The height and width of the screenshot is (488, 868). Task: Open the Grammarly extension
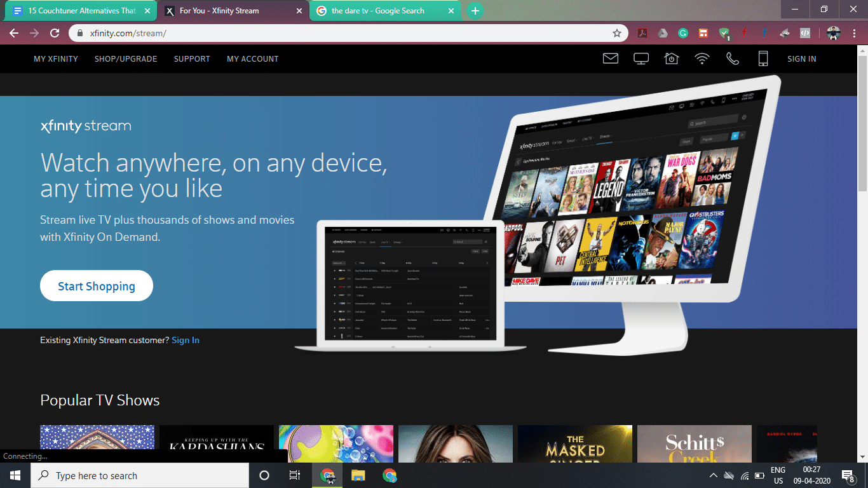pos(682,33)
